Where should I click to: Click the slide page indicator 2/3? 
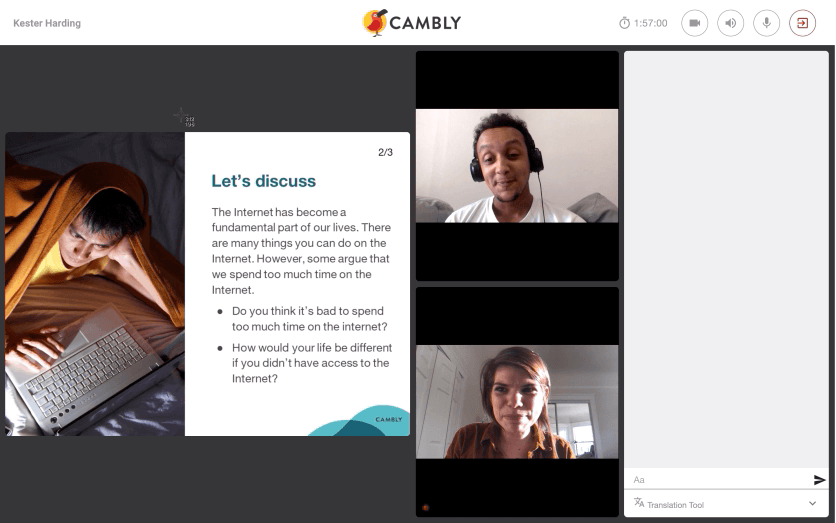[x=385, y=152]
